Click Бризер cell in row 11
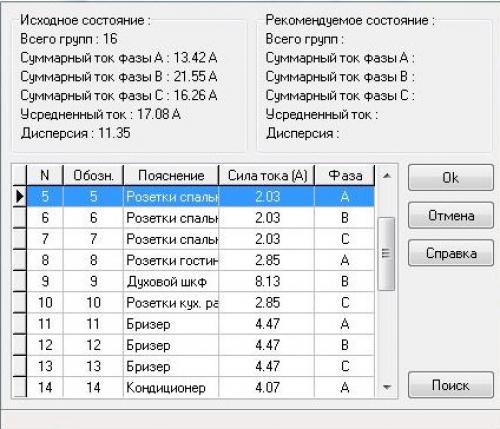This screenshot has width=500, height=429. pos(171,324)
